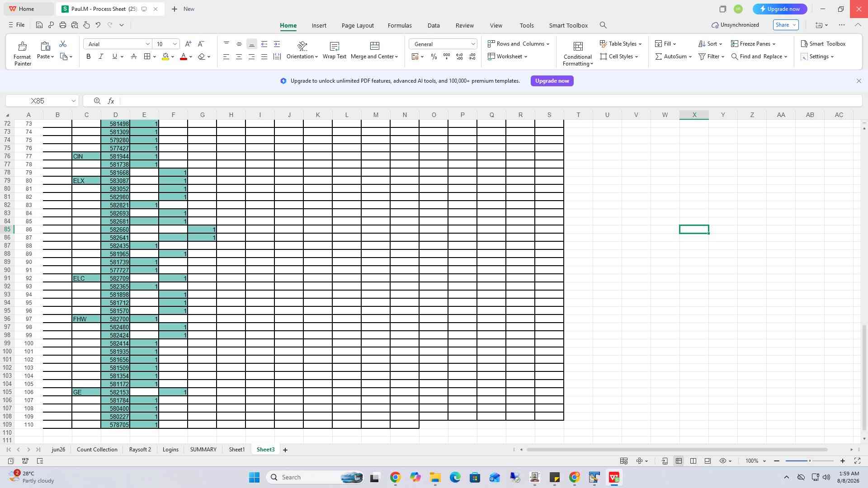Switch to the SUMMARY sheet tab

point(203,450)
